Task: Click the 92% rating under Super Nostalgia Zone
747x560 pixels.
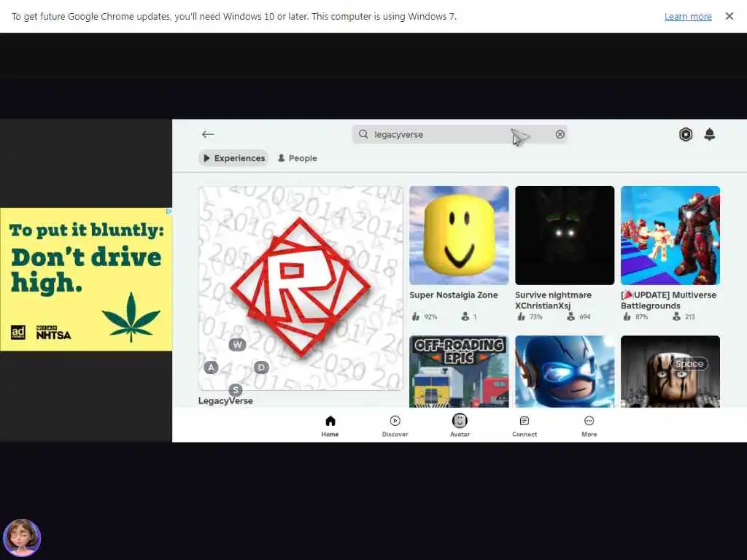Action: [x=425, y=316]
